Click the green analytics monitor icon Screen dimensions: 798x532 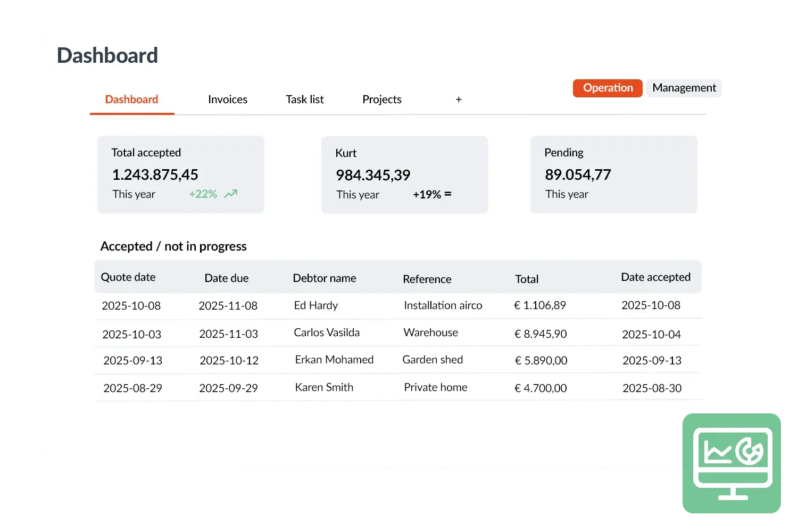[x=733, y=463]
